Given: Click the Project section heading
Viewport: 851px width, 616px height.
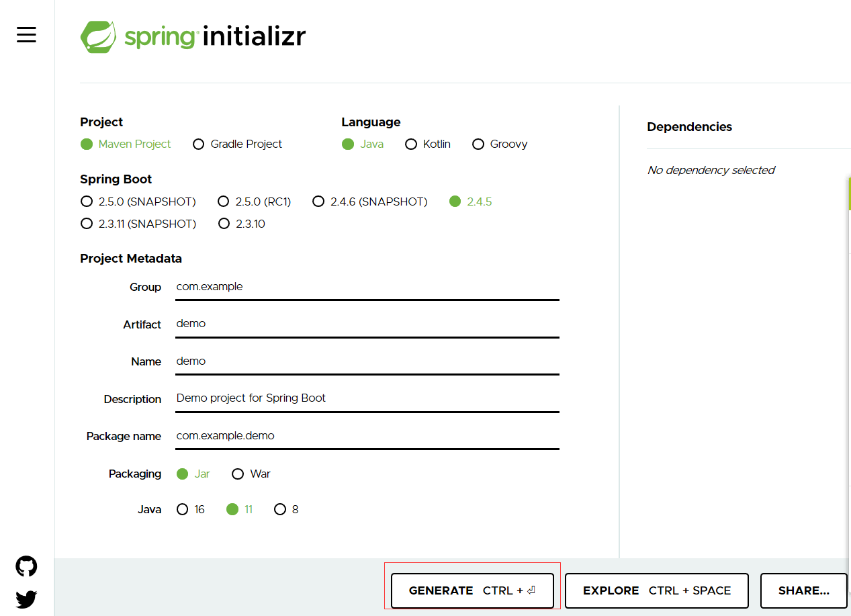Looking at the screenshot, I should [101, 122].
